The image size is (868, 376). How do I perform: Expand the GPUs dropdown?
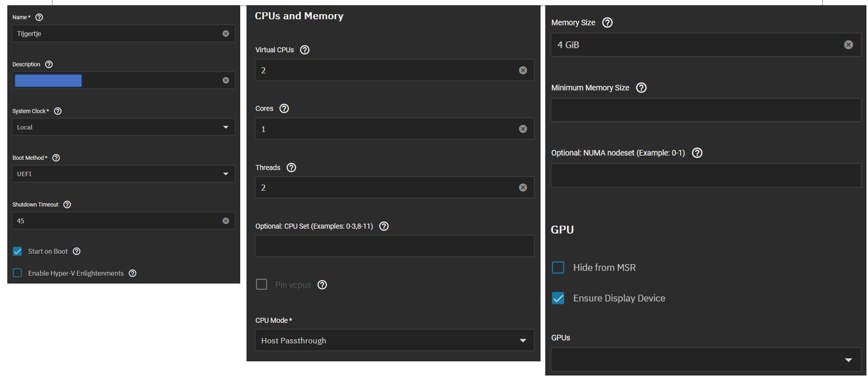pyautogui.click(x=706, y=360)
